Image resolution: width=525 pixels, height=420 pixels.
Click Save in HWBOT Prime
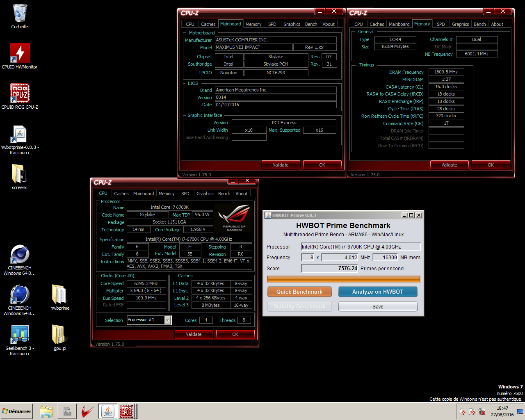378,306
